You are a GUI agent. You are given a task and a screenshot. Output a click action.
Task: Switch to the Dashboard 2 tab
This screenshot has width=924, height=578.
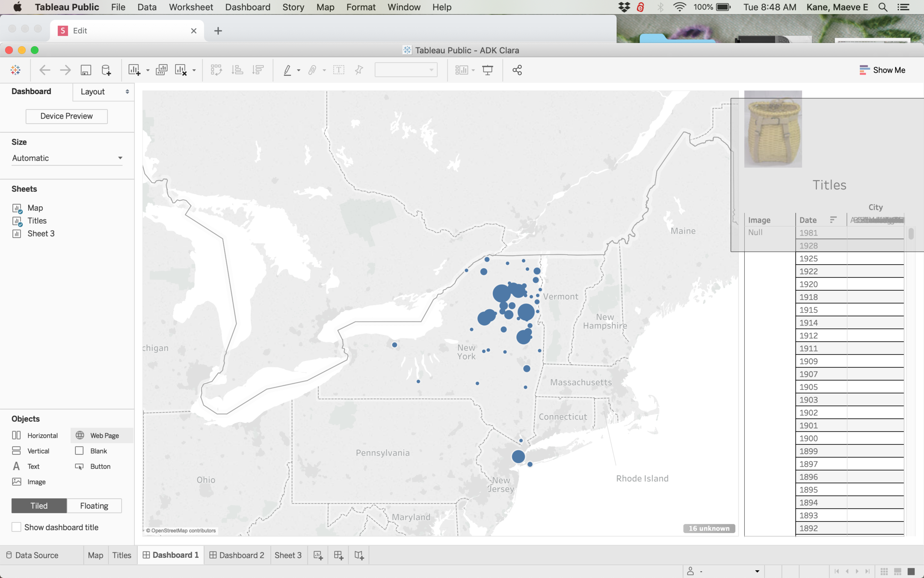pos(237,555)
